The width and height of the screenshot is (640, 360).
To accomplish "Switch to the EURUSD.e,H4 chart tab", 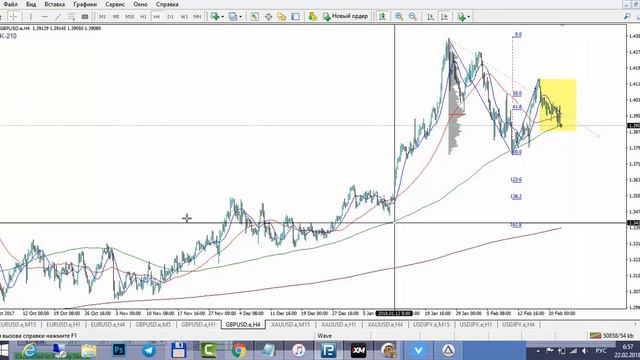I will coord(108,324).
